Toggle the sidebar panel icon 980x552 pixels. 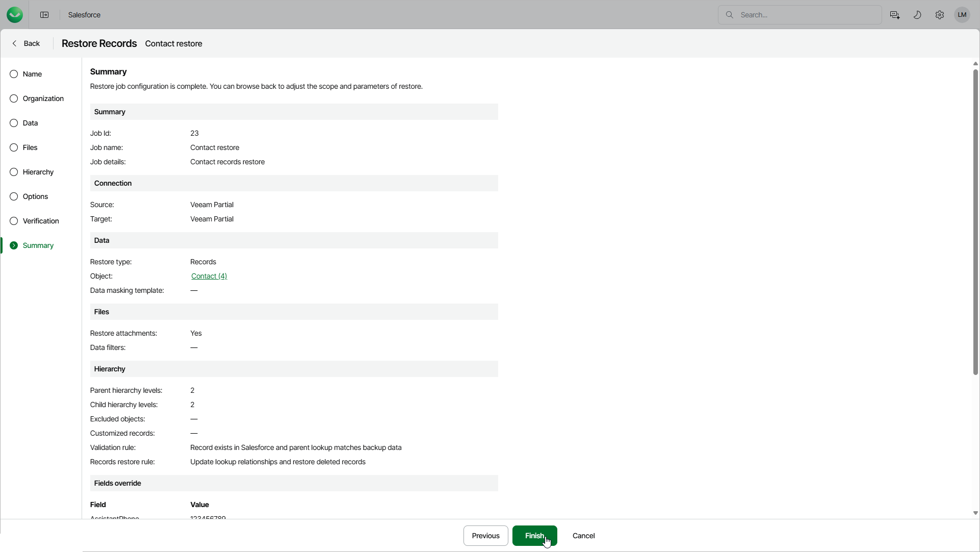point(44,15)
